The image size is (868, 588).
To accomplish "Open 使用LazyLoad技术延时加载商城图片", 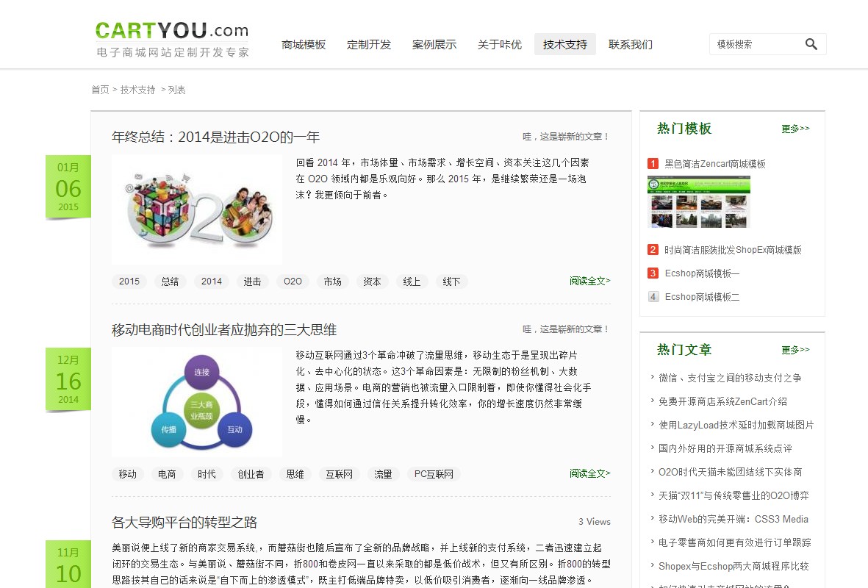I will (736, 425).
